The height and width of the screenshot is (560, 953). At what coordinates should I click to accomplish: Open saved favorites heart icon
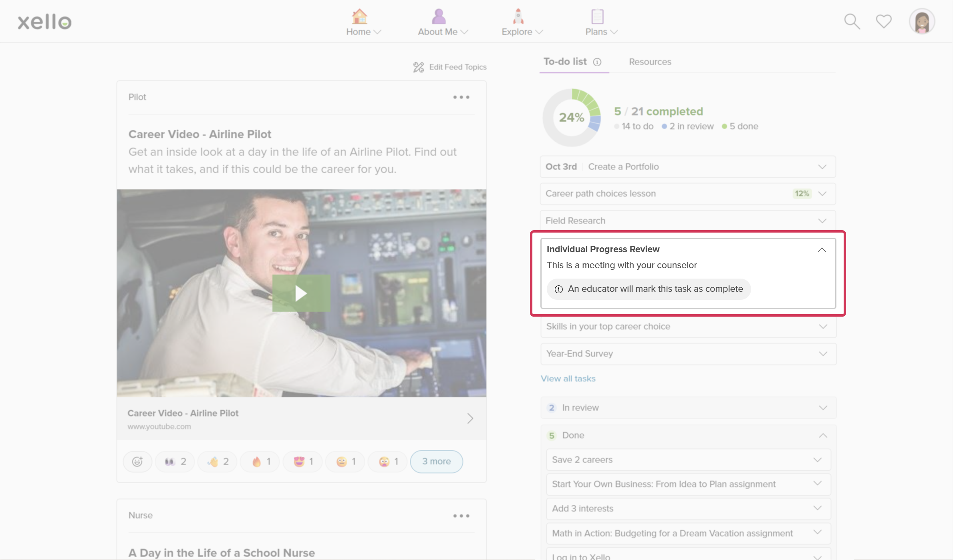click(883, 21)
